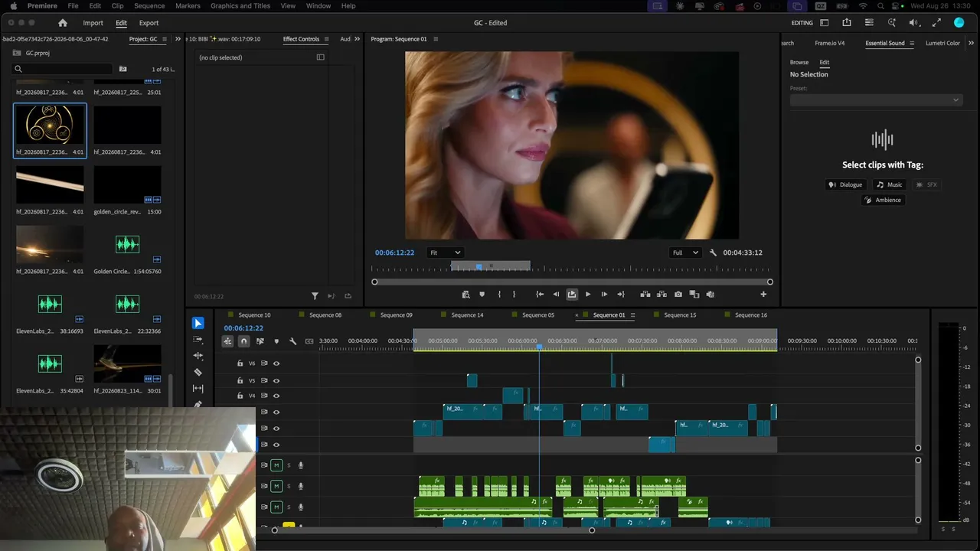Click the filter icon in Effect Controls
This screenshot has width=980, height=551.
tap(315, 296)
